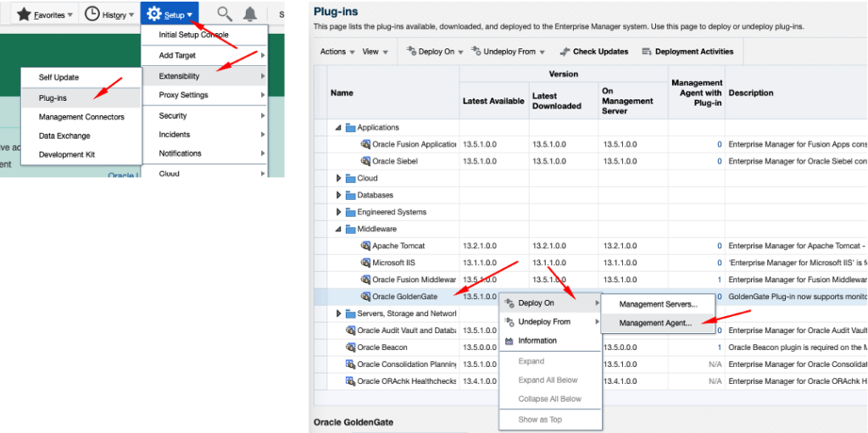868x433 pixels.
Task: Open the View dropdown menu
Action: pyautogui.click(x=376, y=52)
